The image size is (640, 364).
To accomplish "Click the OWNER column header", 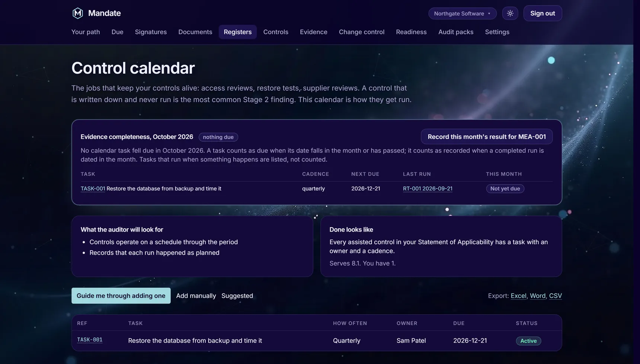I will tap(407, 323).
